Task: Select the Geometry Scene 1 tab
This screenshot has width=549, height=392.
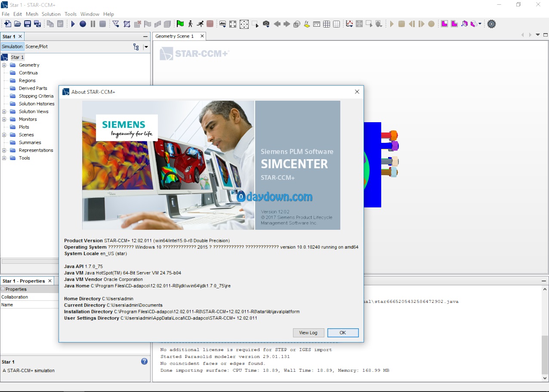Action: (175, 36)
